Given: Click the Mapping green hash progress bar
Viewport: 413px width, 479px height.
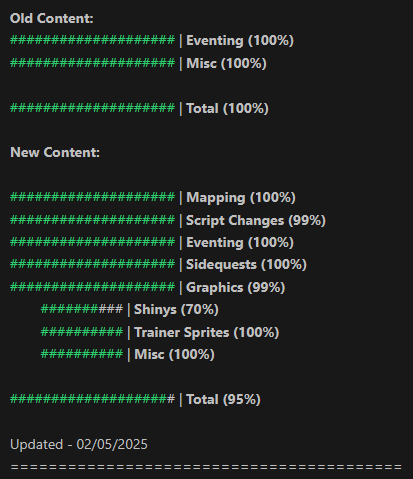Looking at the screenshot, I should [92, 197].
